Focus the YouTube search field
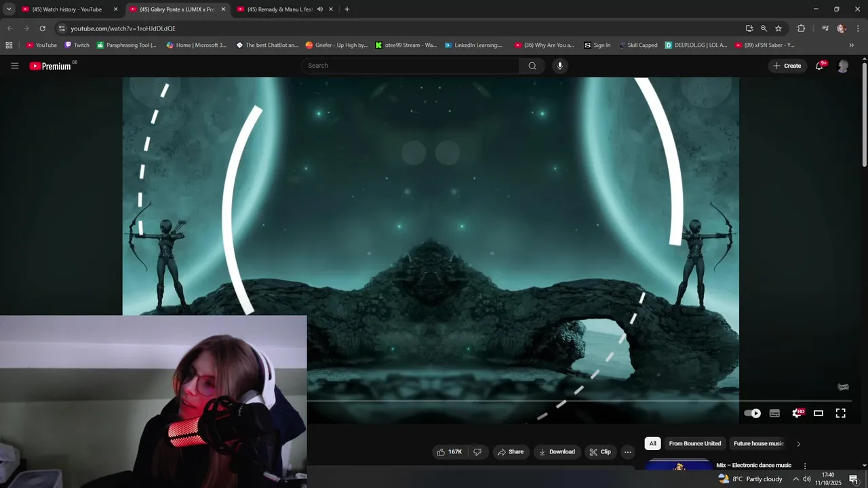The width and height of the screenshot is (868, 488). click(x=410, y=66)
